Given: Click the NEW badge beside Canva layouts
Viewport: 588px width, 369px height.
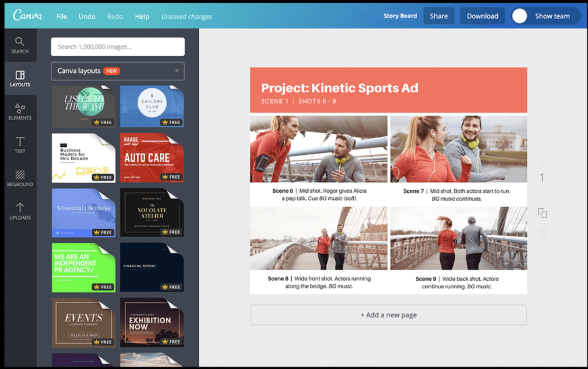Looking at the screenshot, I should coord(112,71).
